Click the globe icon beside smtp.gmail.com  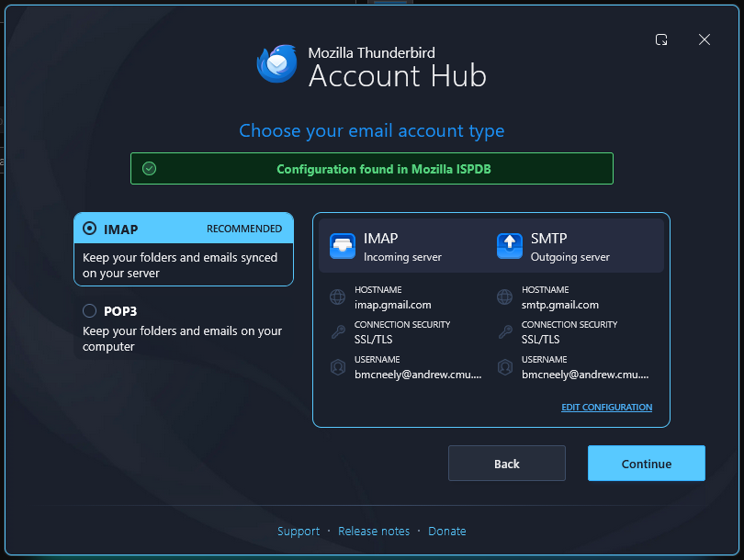point(504,297)
